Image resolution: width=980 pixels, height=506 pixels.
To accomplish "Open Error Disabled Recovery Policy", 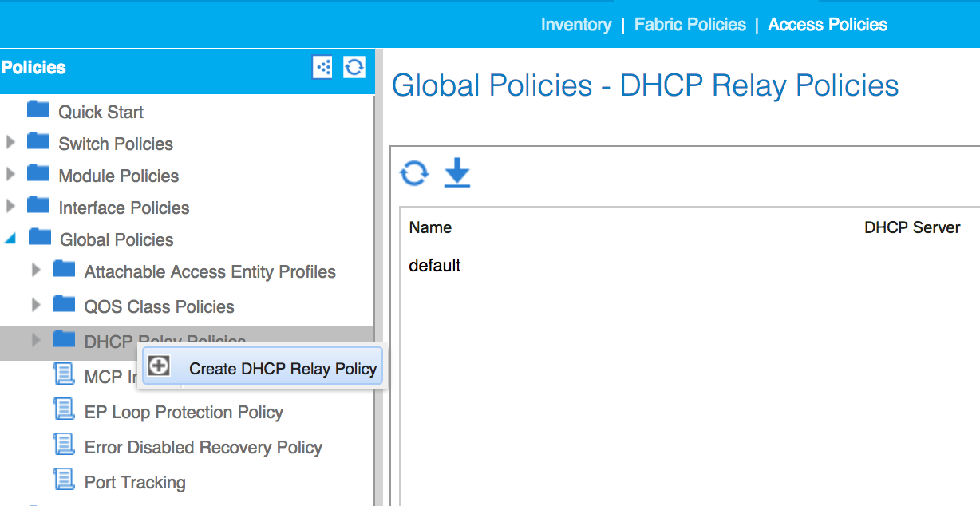I will pos(204,447).
